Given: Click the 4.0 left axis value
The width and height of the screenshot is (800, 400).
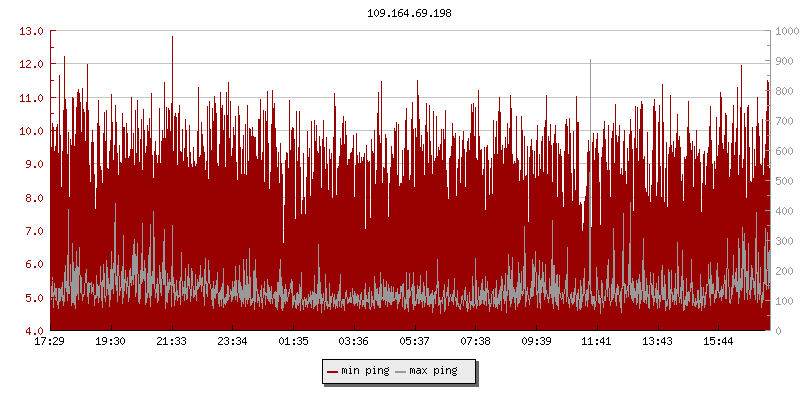Looking at the screenshot, I should 34,331.
